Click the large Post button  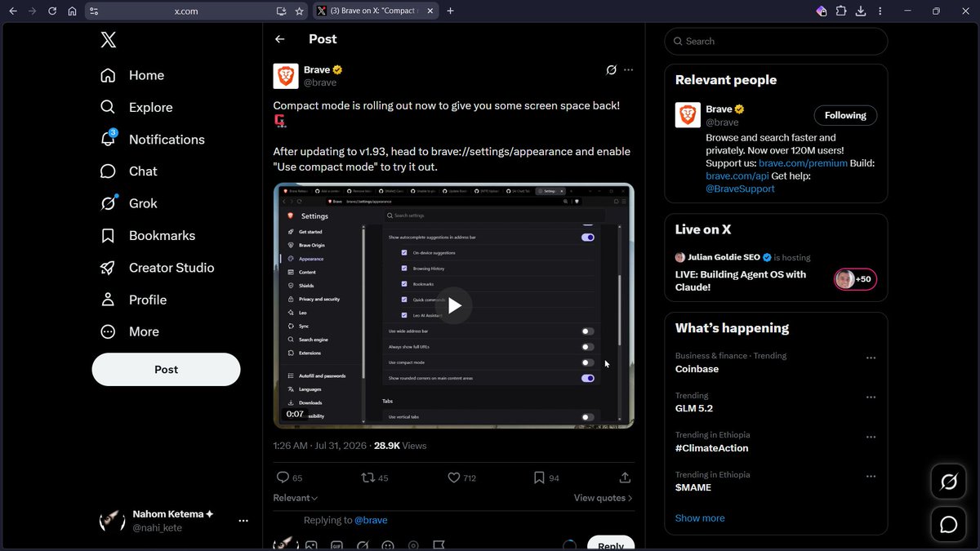click(166, 370)
